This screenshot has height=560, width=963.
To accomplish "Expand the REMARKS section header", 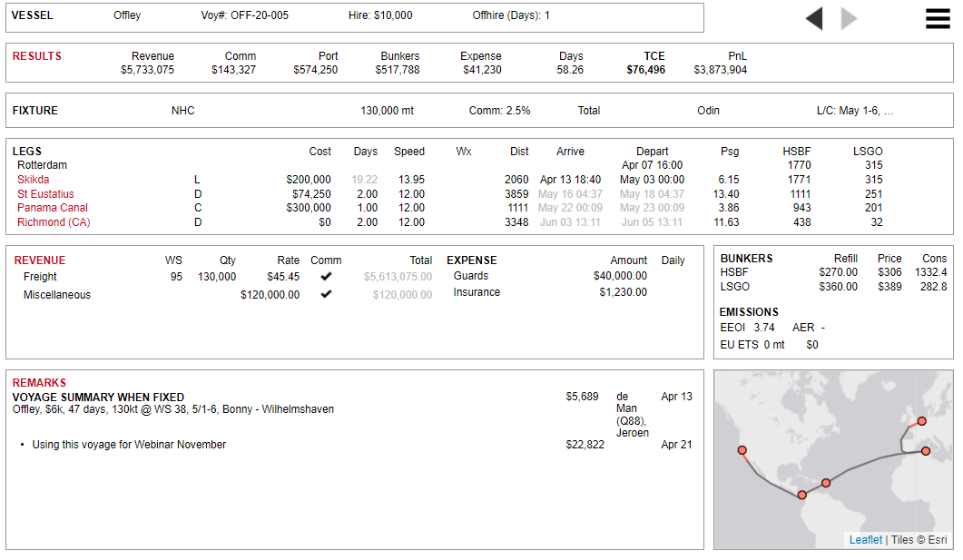I will 39,383.
